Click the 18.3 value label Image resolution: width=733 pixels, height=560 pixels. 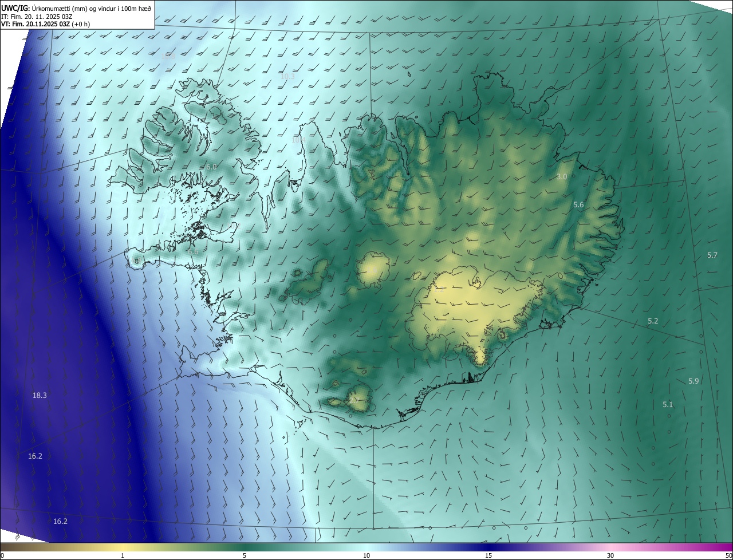tap(40, 395)
